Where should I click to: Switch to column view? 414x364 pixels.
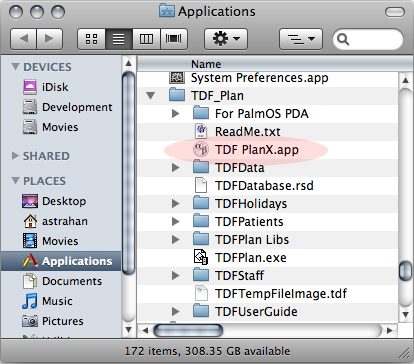[146, 39]
